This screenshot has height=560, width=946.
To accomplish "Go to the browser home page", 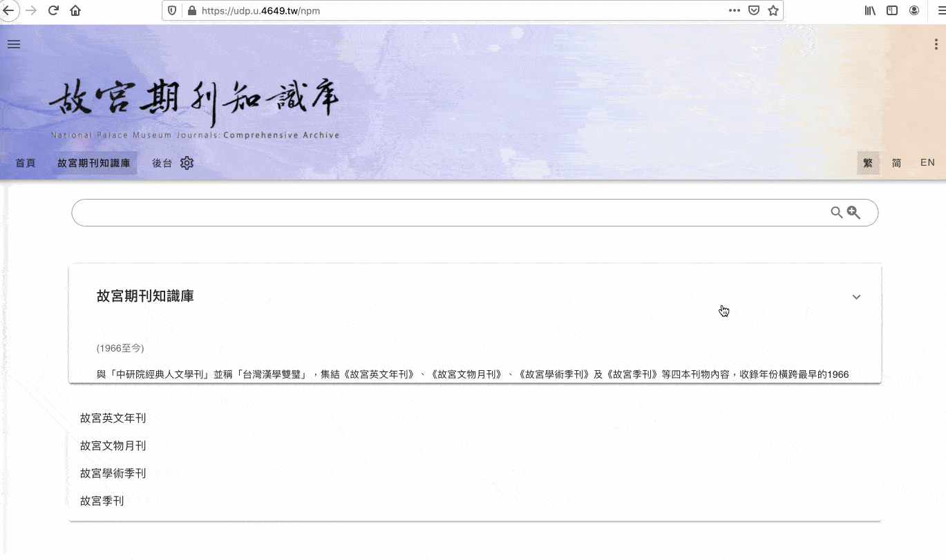I will 75,10.
